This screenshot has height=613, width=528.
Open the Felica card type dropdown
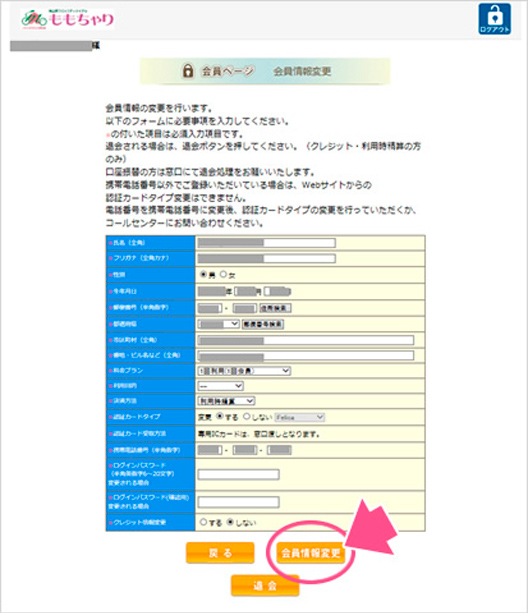(300, 417)
